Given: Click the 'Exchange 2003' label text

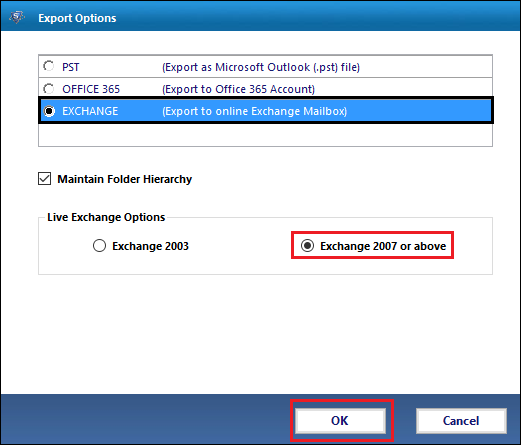Looking at the screenshot, I should pos(150,246).
